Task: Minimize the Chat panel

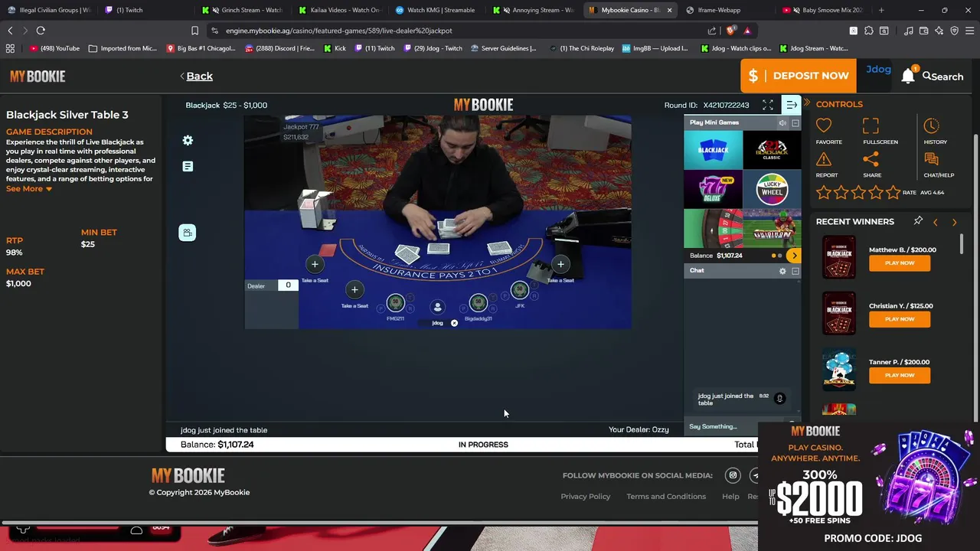Action: coord(795,271)
